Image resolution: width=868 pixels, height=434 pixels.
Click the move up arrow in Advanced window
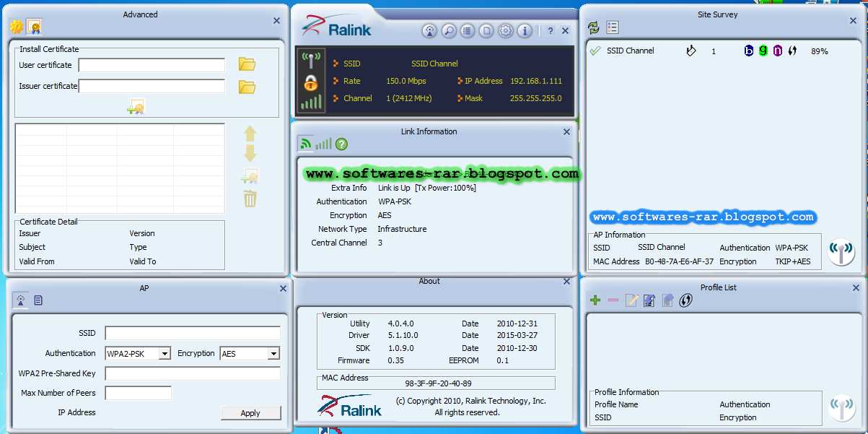250,134
